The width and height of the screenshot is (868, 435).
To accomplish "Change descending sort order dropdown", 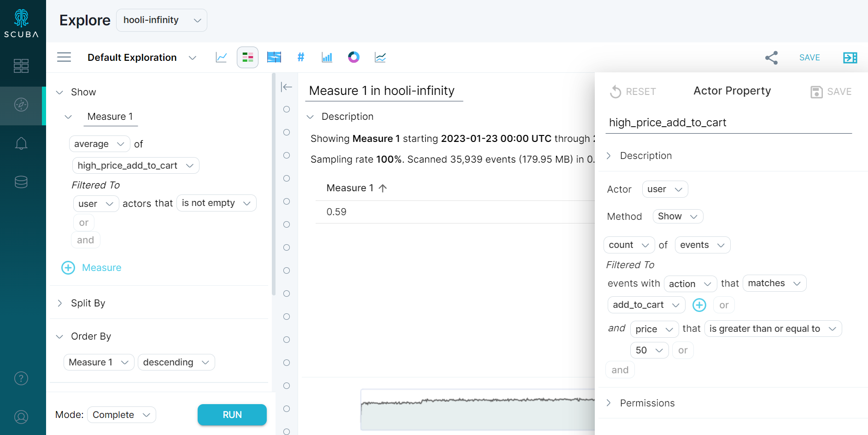I will point(176,362).
